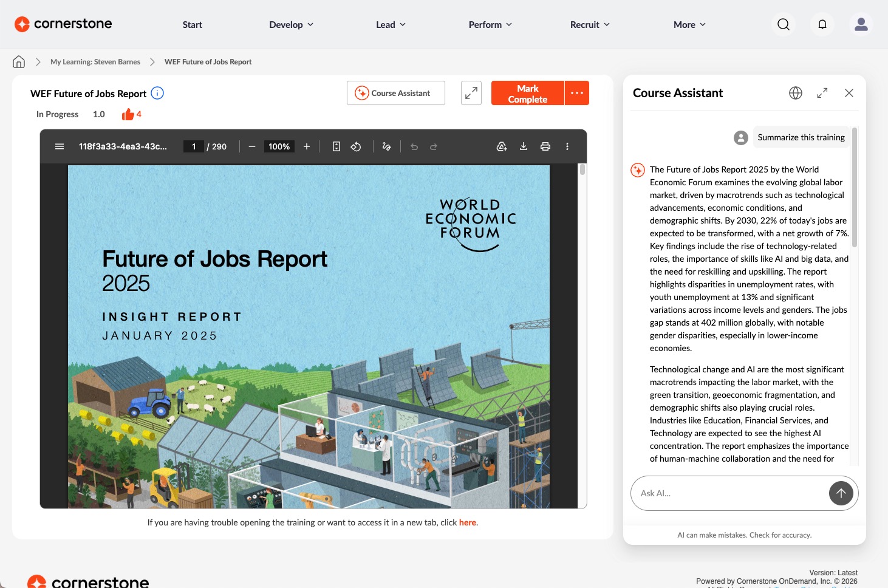
Task: Click the cornerstone logo in header
Action: [63, 24]
